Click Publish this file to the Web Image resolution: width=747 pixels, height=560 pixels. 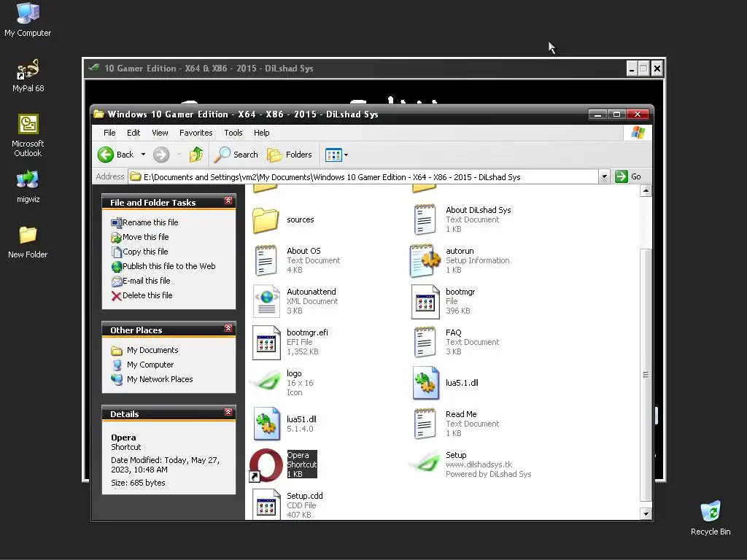(163, 266)
